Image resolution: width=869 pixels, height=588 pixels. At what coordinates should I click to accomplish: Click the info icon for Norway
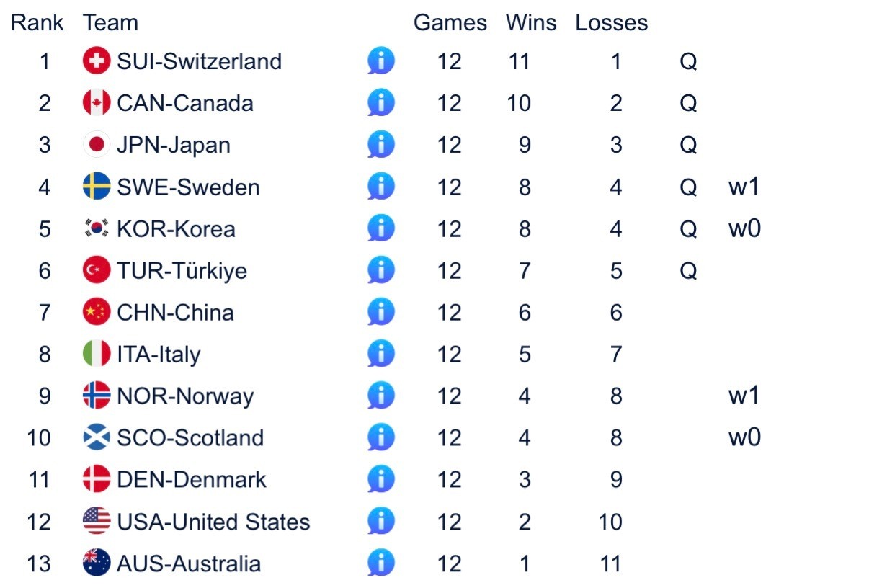381,396
